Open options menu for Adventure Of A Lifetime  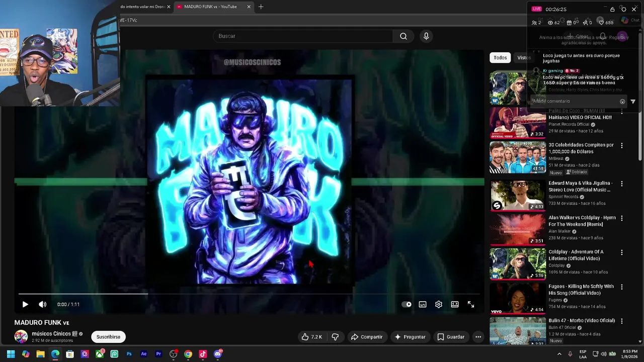point(622,252)
